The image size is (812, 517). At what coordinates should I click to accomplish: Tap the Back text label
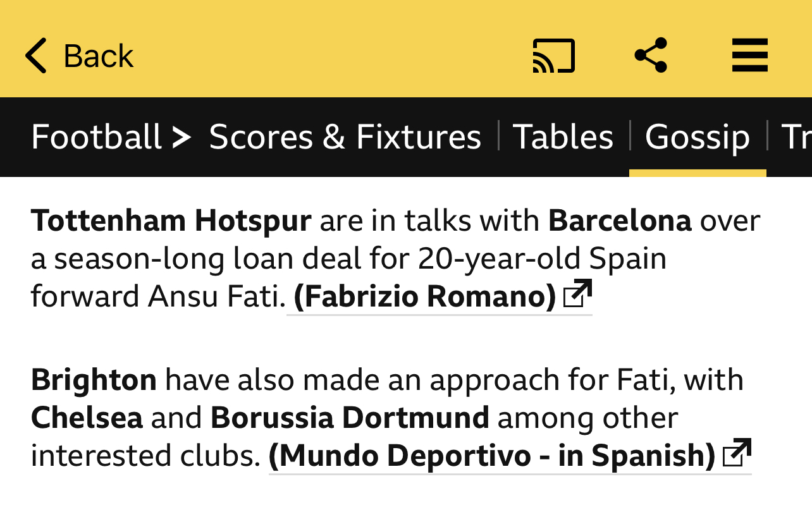pos(99,56)
